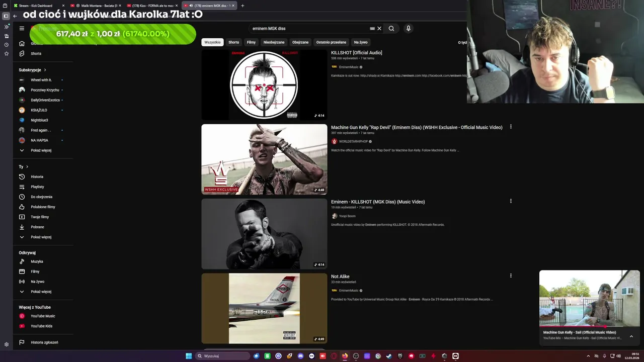Select the Filmy filter chip
This screenshot has height=362, width=644.
[252, 42]
